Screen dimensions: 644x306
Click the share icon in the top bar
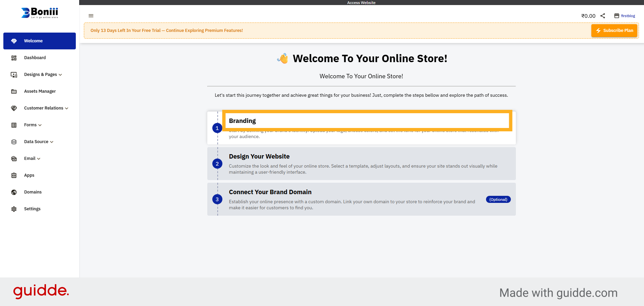(603, 15)
